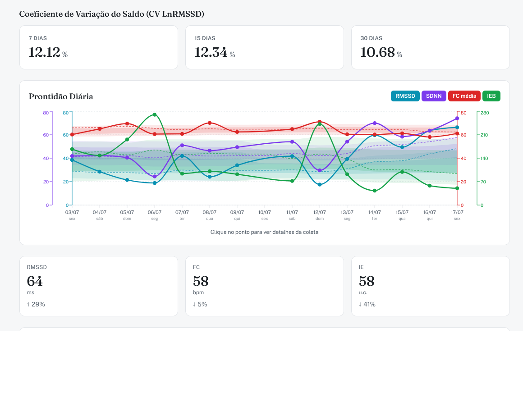Toggle the SDNN series legend button
The height and width of the screenshot is (420, 523).
point(434,96)
